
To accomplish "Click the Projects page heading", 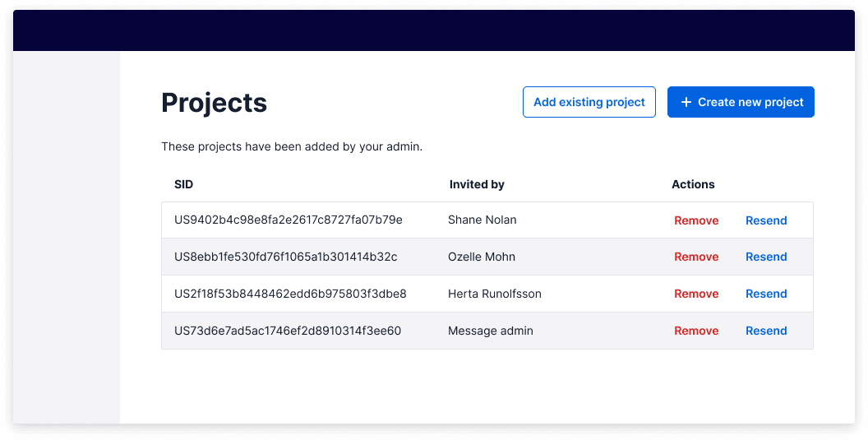I will pos(214,103).
